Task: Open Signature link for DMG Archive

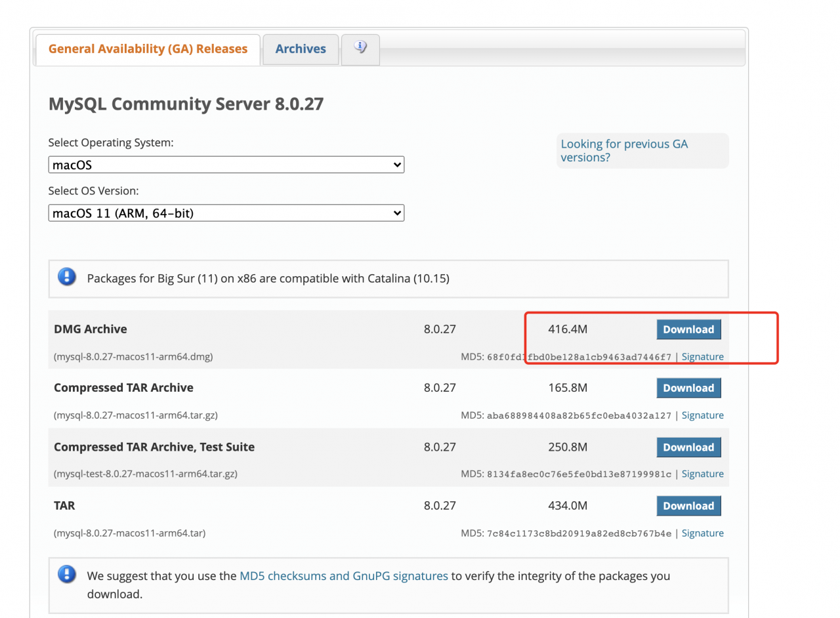Action: pyautogui.click(x=702, y=357)
